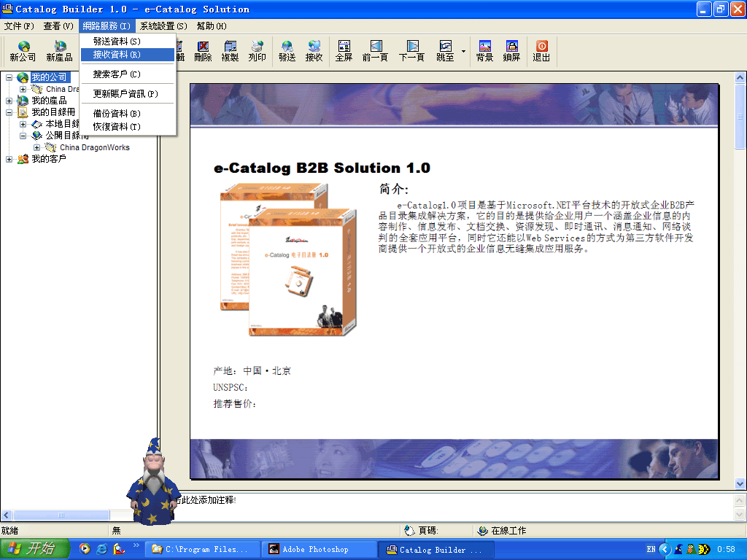747x560 pixels.
Task: Click the 鎖屏 lock screen toolbar icon
Action: tap(511, 51)
